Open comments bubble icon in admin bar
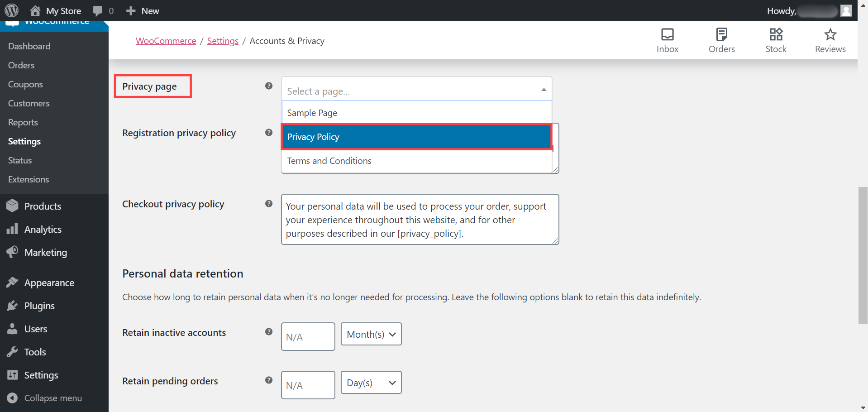 97,11
